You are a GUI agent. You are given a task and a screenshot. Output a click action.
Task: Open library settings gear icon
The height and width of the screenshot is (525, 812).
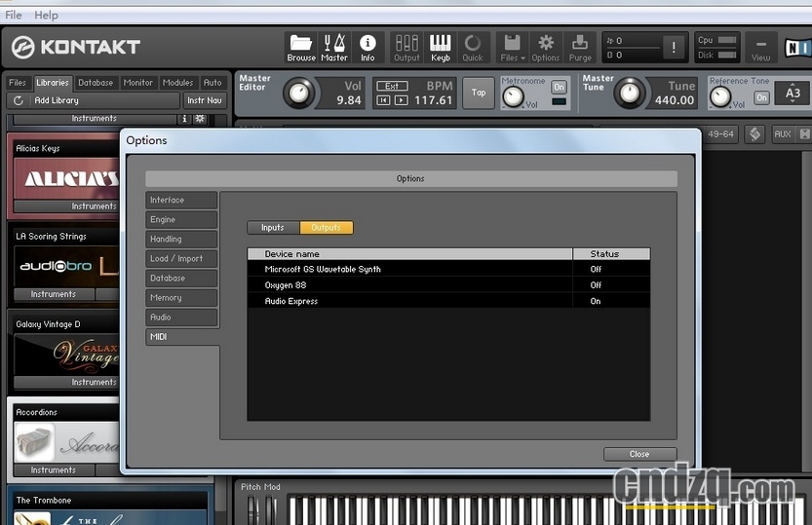click(x=200, y=119)
